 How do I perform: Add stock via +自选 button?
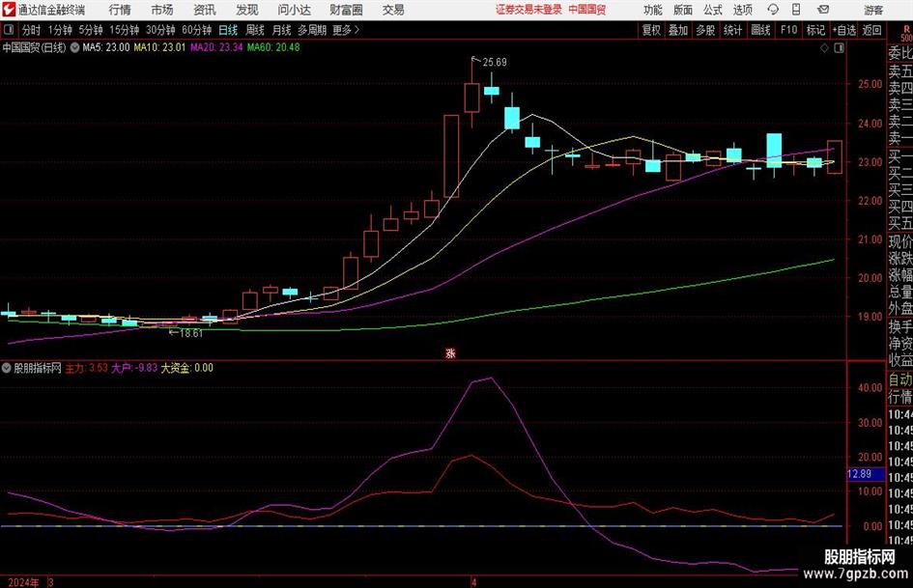tap(844, 30)
